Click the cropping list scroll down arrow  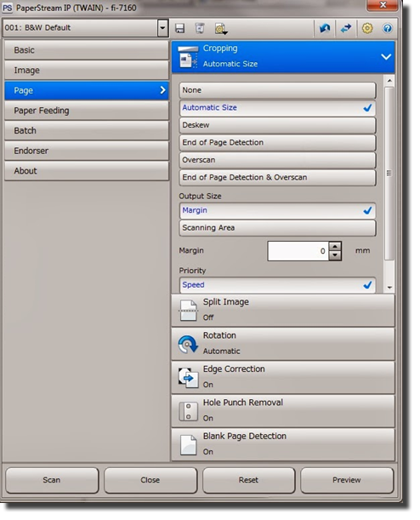coord(389,288)
